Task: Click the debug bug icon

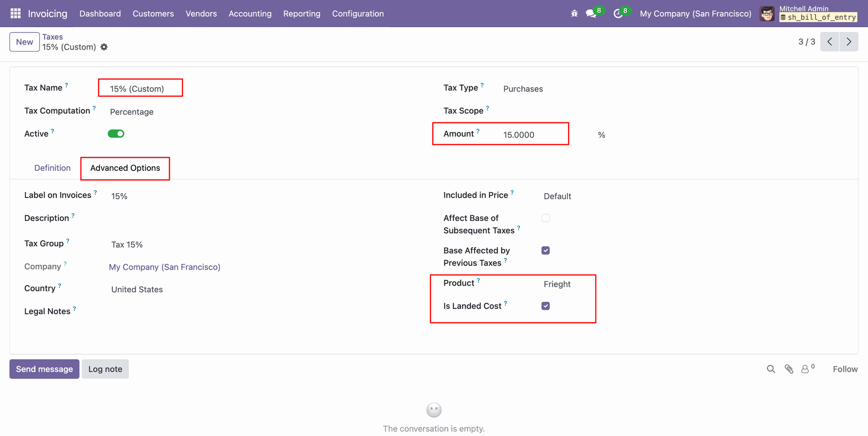Action: click(x=574, y=14)
